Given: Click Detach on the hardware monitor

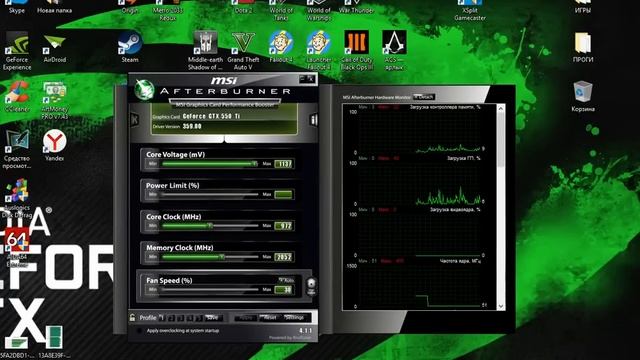Looking at the screenshot, I should point(424,97).
